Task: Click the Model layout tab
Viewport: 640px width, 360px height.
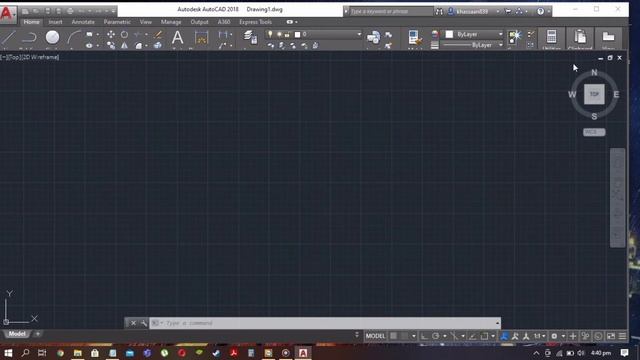Action: pyautogui.click(x=17, y=334)
